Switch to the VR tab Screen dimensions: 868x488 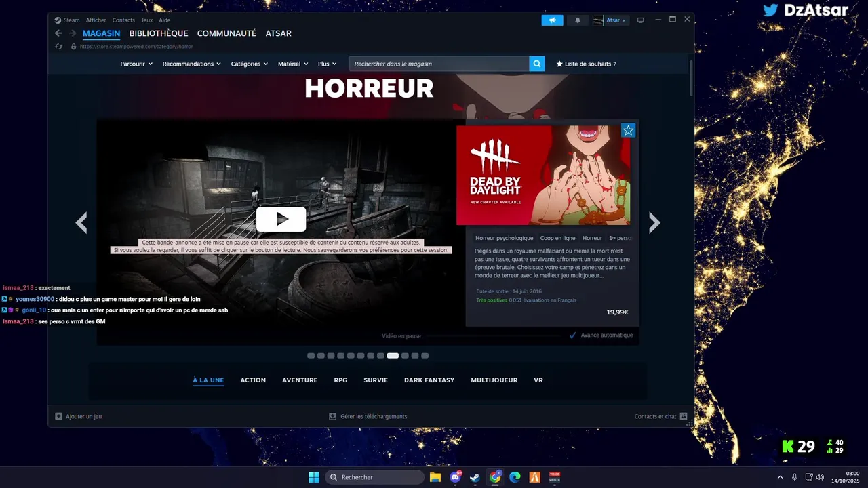click(538, 380)
